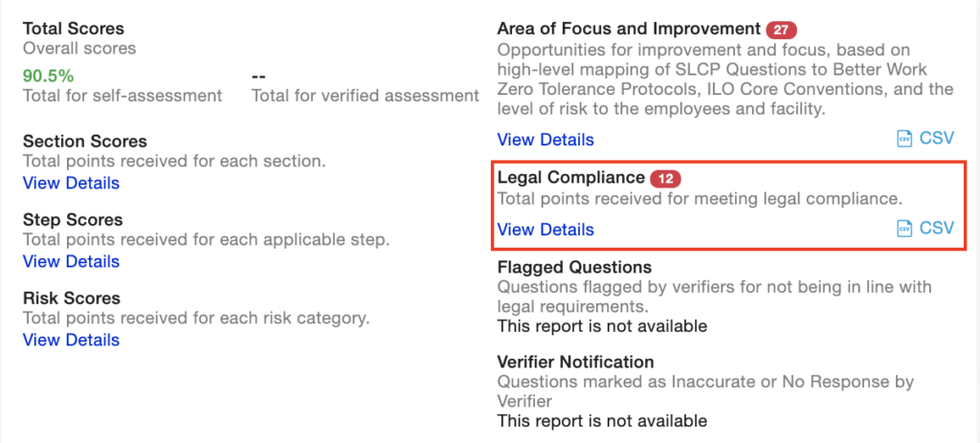Click CSV text link in Legal Compliance row
The height and width of the screenshot is (443, 980).
(x=937, y=228)
